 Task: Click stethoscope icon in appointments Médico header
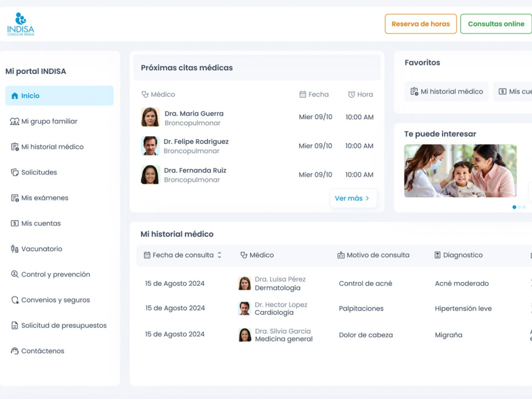pos(145,94)
